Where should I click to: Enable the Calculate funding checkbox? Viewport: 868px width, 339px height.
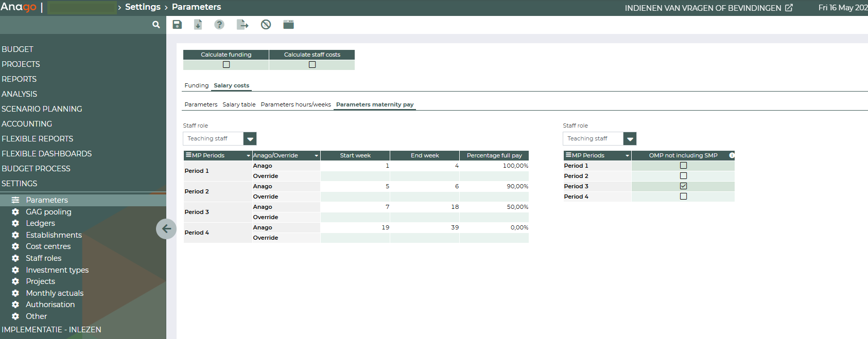226,65
